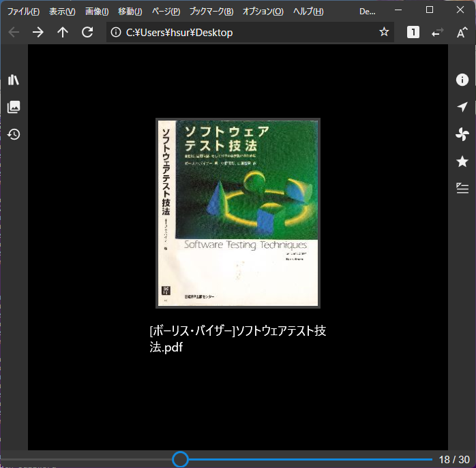Show the history panel
Image resolution: width=476 pixels, height=468 pixels.
point(14,134)
